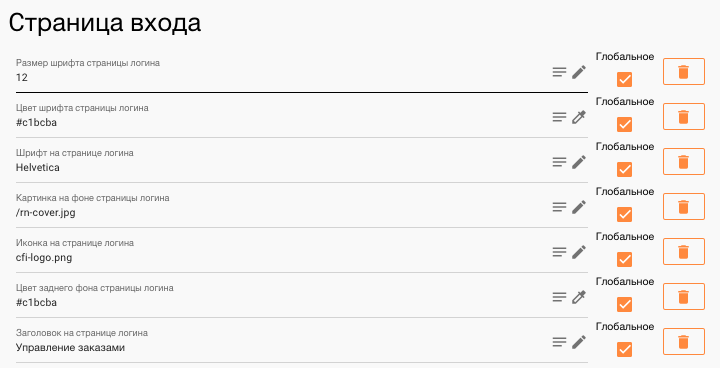Click trash button for cfi-logo.png row
Screen dimensions: 720x368
(684, 252)
